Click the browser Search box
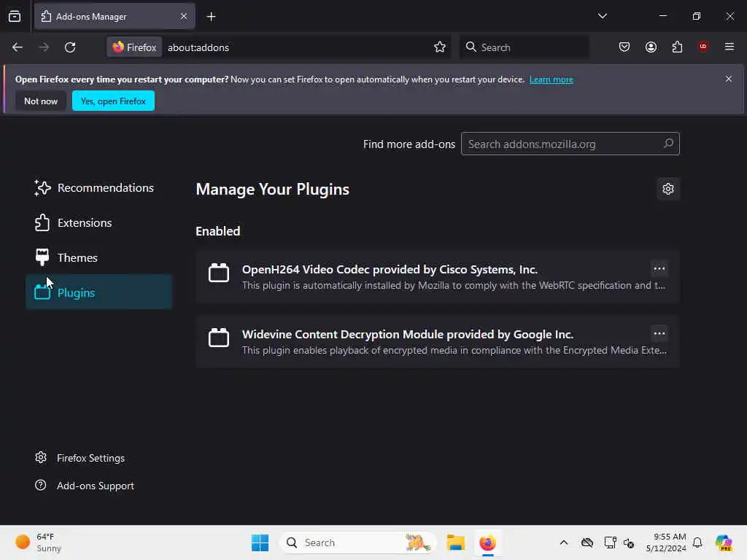 click(x=524, y=47)
